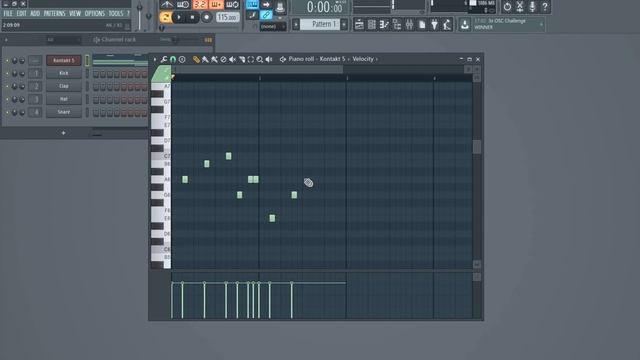The height and width of the screenshot is (360, 640).
Task: Select the Zoom tool in piano roll
Action: [x=260, y=60]
